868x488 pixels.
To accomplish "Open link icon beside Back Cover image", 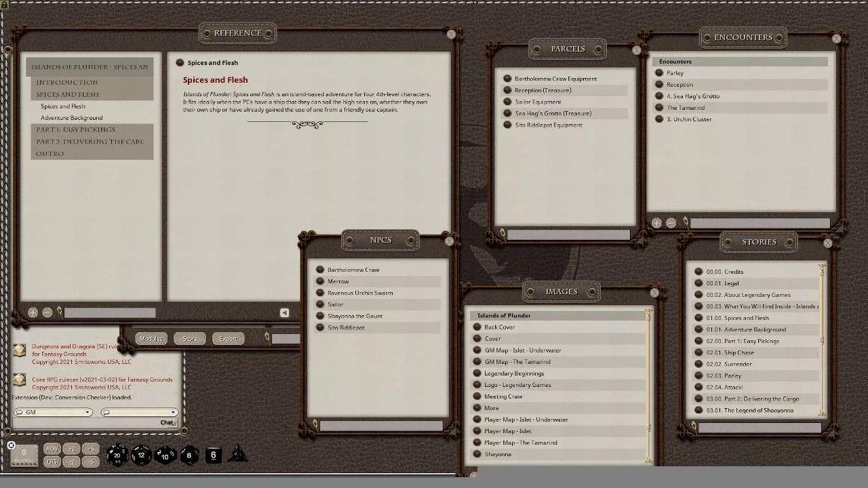I will [477, 327].
